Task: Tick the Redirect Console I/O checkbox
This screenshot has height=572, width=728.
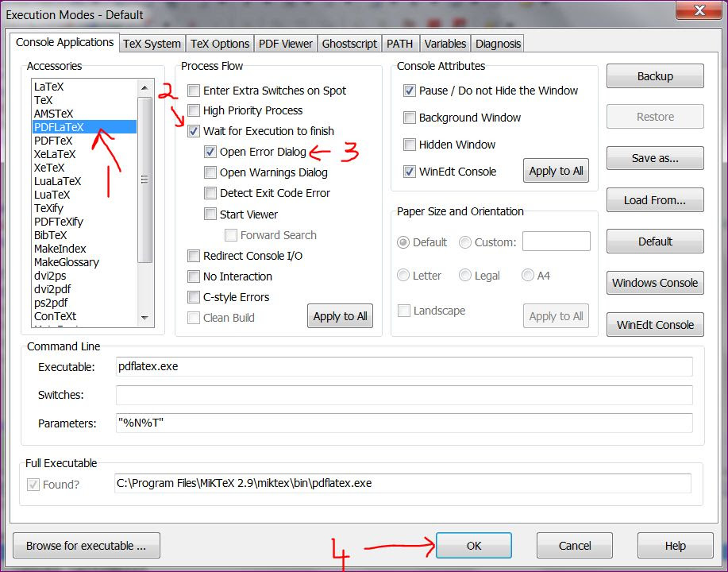Action: tap(194, 256)
